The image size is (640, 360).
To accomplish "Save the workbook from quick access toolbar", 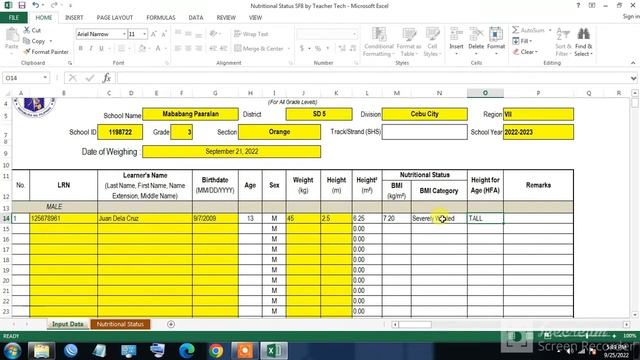I will pos(22,5).
